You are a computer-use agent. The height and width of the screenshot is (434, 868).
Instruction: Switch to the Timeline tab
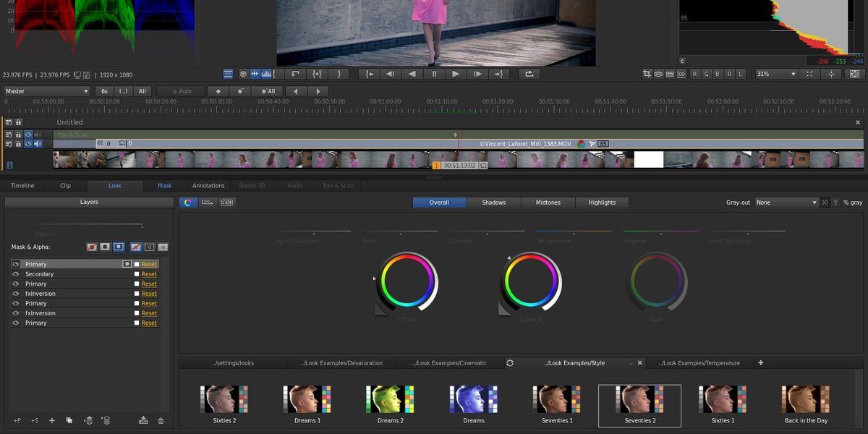(x=22, y=186)
